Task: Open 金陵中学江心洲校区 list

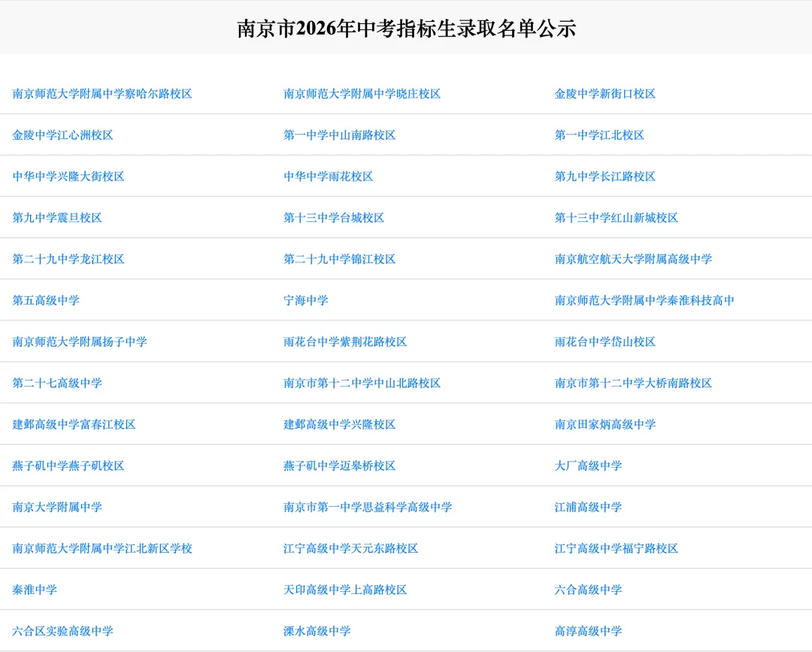Action: click(62, 135)
